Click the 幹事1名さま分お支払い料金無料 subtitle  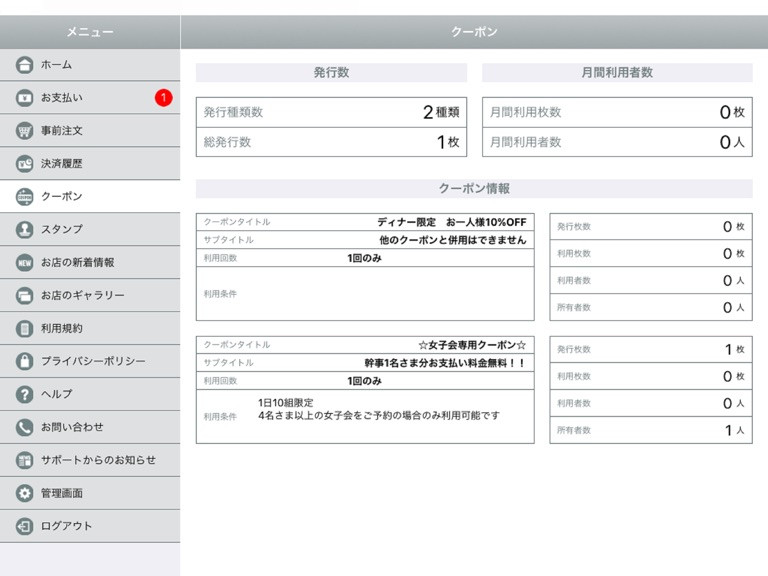point(445,363)
